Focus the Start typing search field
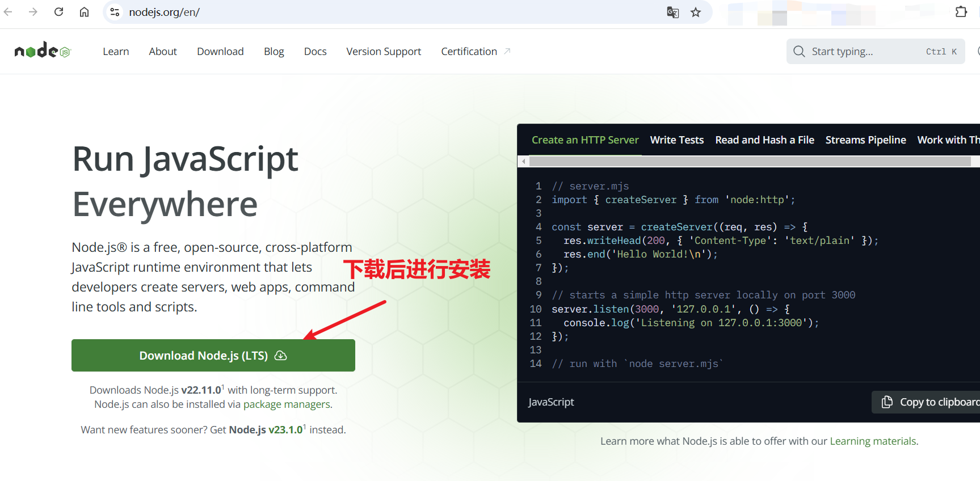980x481 pixels. pyautogui.click(x=876, y=52)
